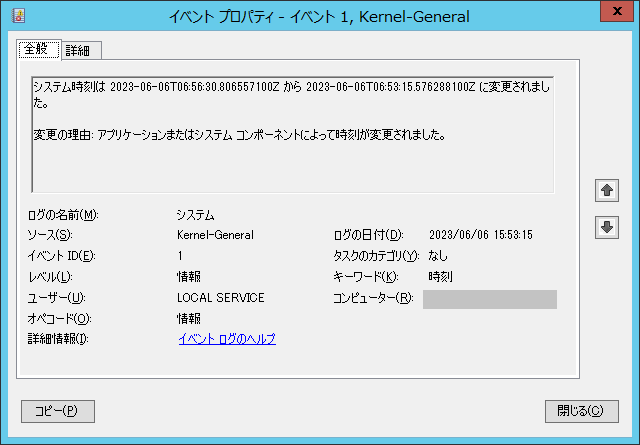640x445 pixels.
Task: Click inside the event description text box
Action: 293,134
